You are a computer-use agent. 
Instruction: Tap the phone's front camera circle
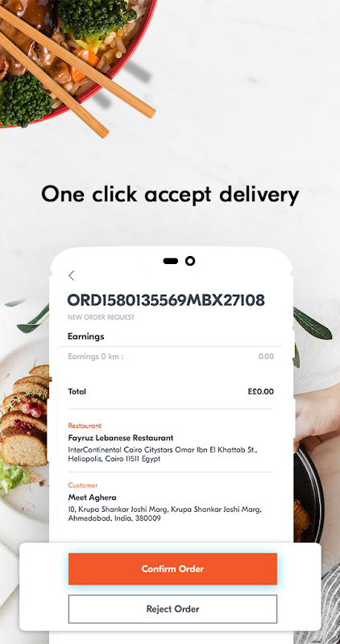pyautogui.click(x=190, y=261)
